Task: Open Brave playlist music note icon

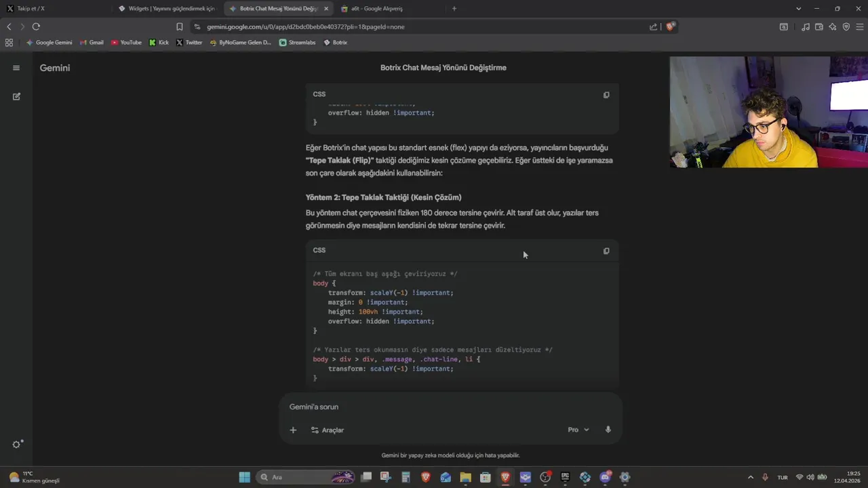Action: 805,26
